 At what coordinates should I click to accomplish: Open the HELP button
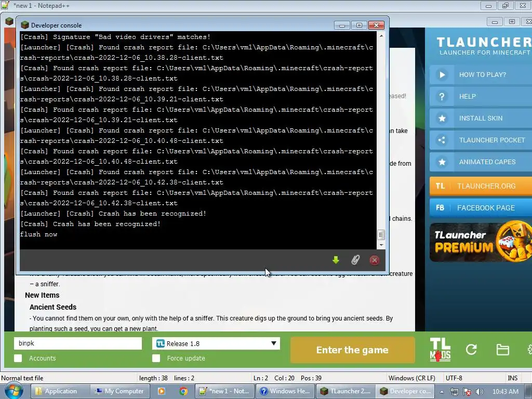coord(481,97)
